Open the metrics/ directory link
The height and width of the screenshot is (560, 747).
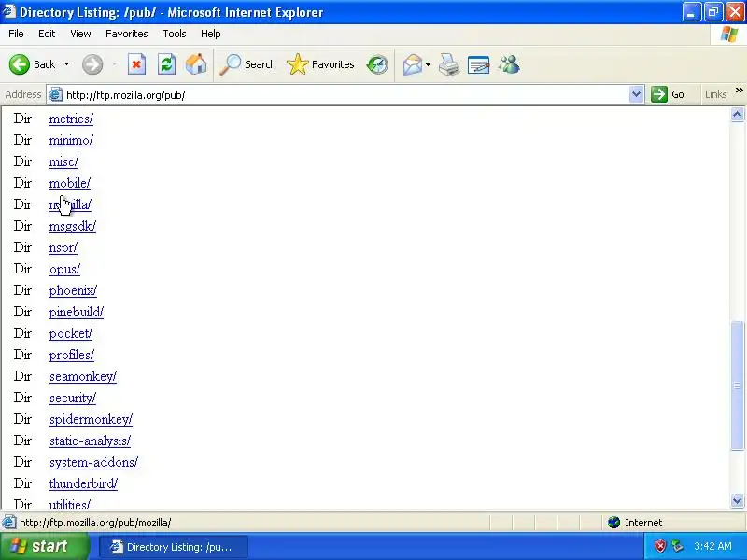[x=71, y=119]
